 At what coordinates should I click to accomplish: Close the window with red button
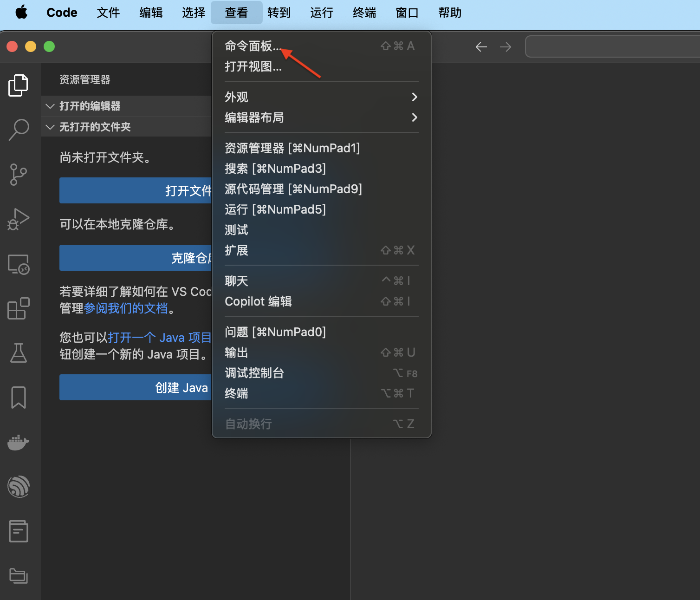click(12, 46)
